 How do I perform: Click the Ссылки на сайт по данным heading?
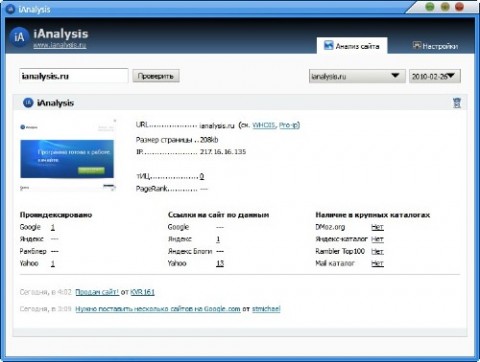coord(218,215)
